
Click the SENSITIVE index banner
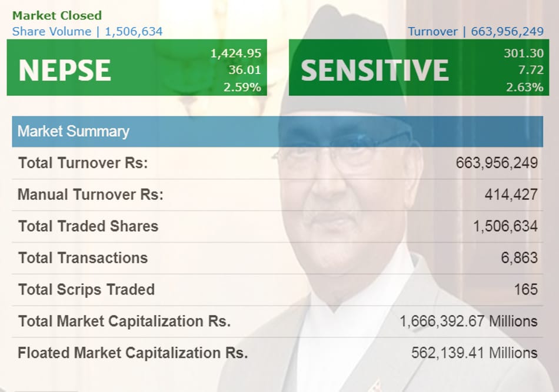419,67
